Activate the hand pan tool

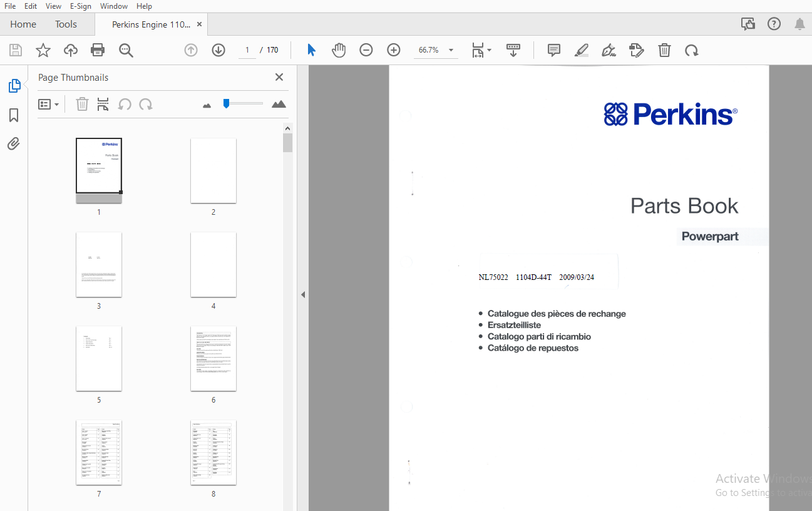(x=339, y=50)
